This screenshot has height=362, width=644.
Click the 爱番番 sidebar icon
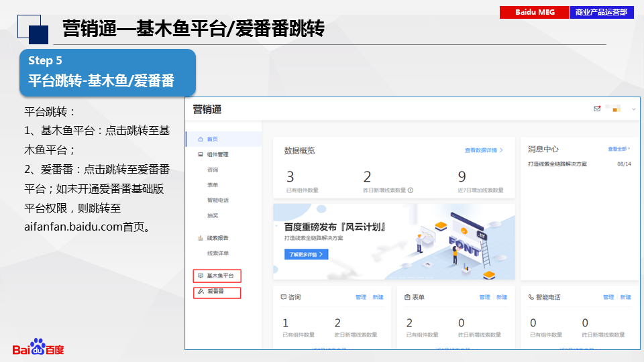click(201, 291)
